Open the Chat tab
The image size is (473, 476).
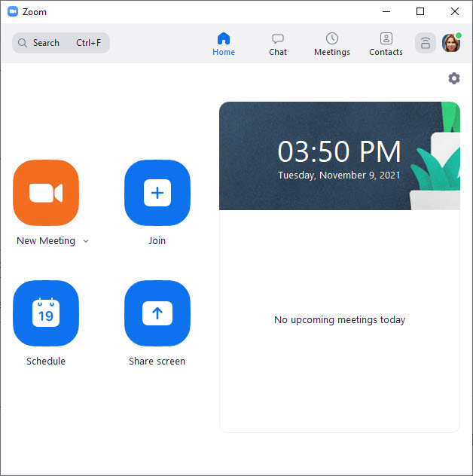(x=278, y=44)
